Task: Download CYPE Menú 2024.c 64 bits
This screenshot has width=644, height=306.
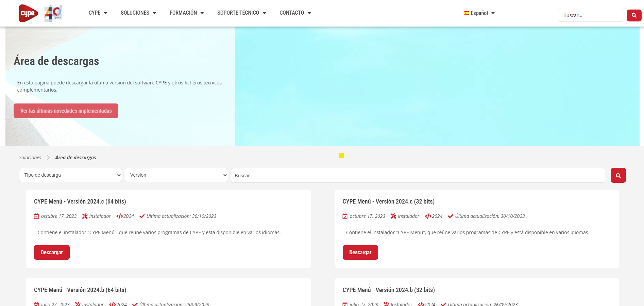Action: (x=52, y=252)
